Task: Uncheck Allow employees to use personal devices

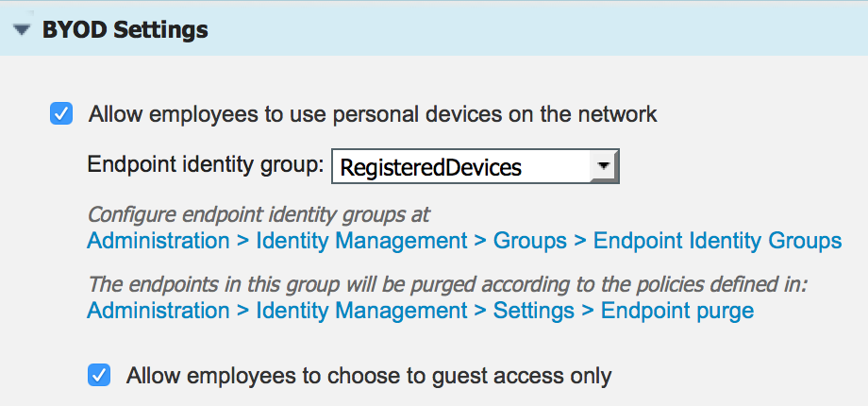Action: tap(61, 114)
